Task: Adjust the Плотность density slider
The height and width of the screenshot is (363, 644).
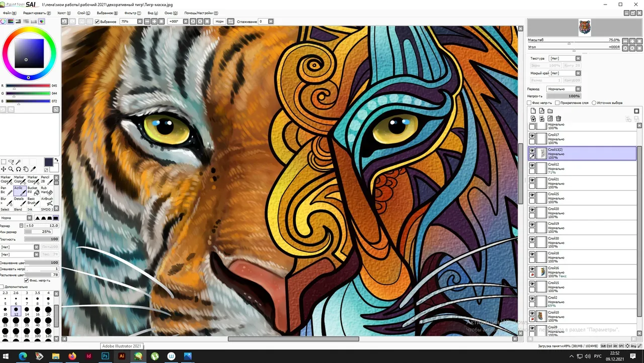Action: [x=41, y=239]
